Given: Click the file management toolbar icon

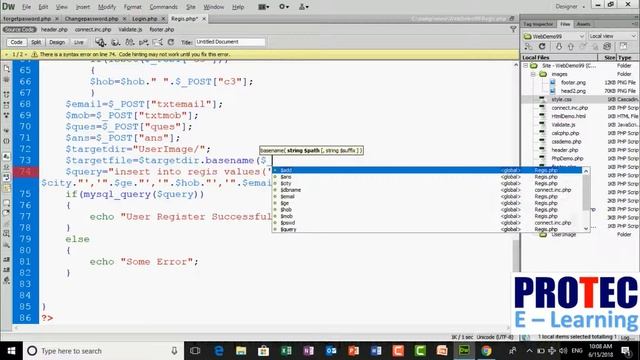Looking at the screenshot, I should click(x=101, y=42).
